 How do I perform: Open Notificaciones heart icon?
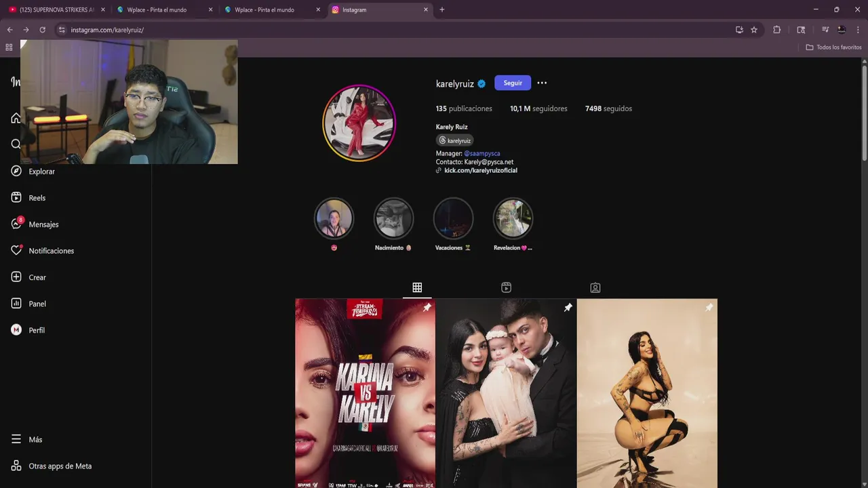16,251
